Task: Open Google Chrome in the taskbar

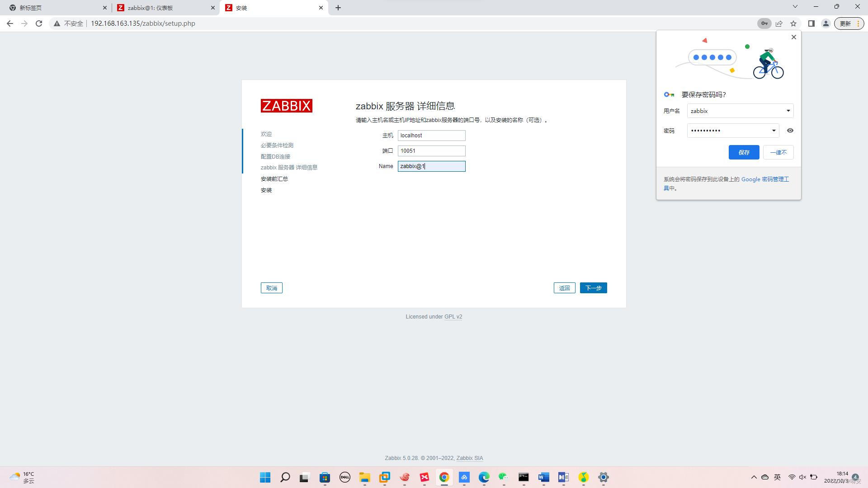Action: click(444, 477)
